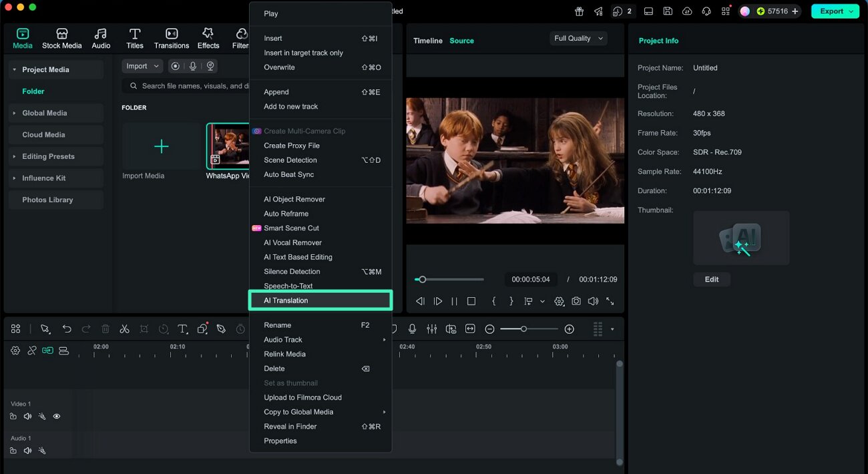Select AI Object Remover menu entry
868x474 pixels.
pyautogui.click(x=320, y=199)
